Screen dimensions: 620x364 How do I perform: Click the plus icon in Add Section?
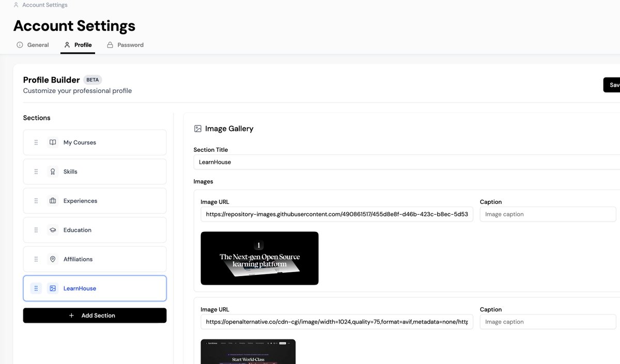[71, 315]
